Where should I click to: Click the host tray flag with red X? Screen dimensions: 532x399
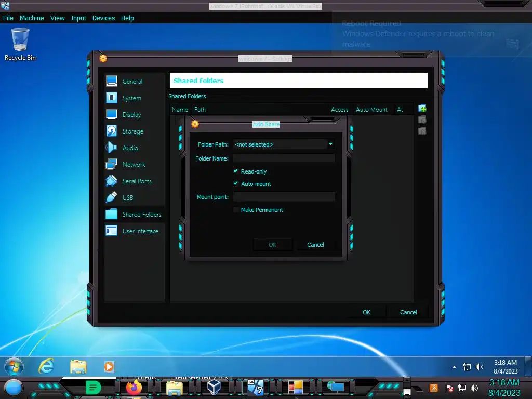(x=449, y=388)
